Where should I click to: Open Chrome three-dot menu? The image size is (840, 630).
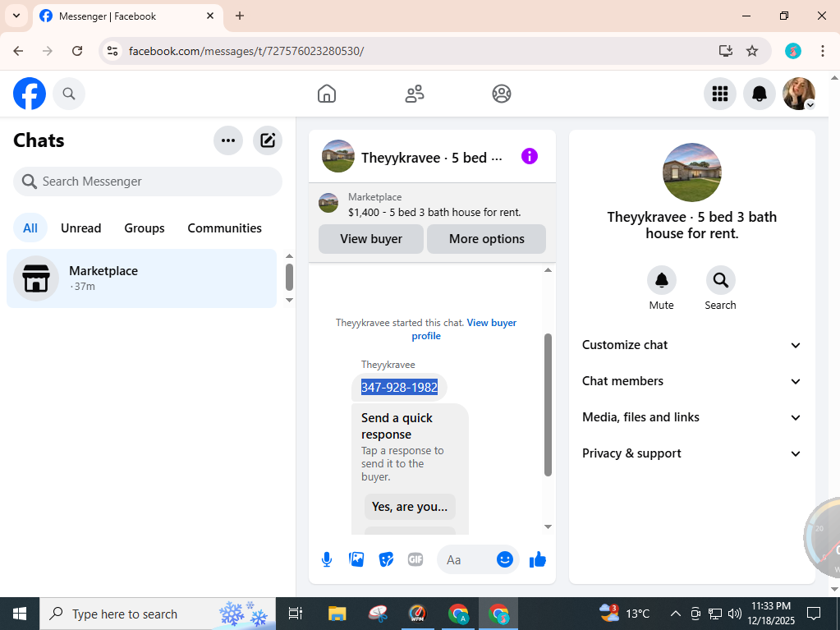(822, 51)
